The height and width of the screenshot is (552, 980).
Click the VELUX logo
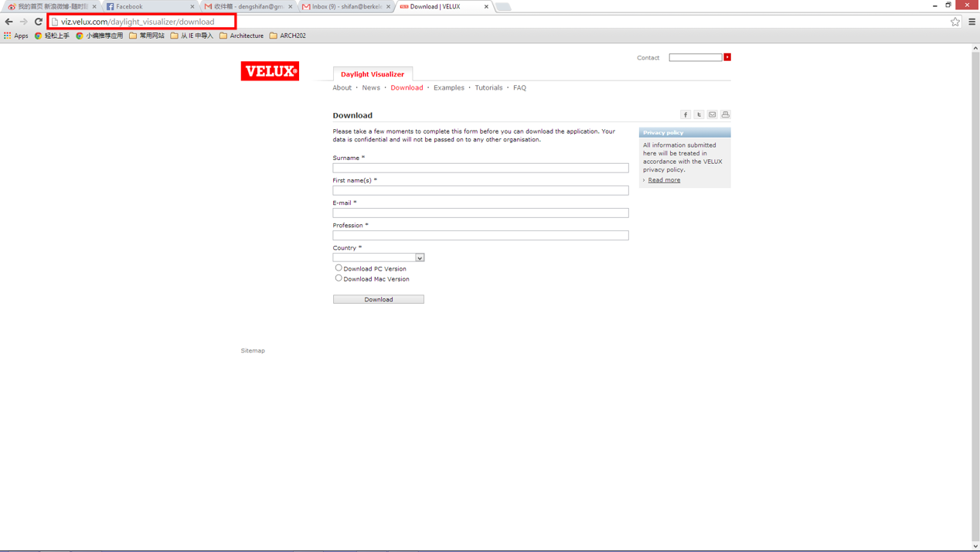[270, 71]
